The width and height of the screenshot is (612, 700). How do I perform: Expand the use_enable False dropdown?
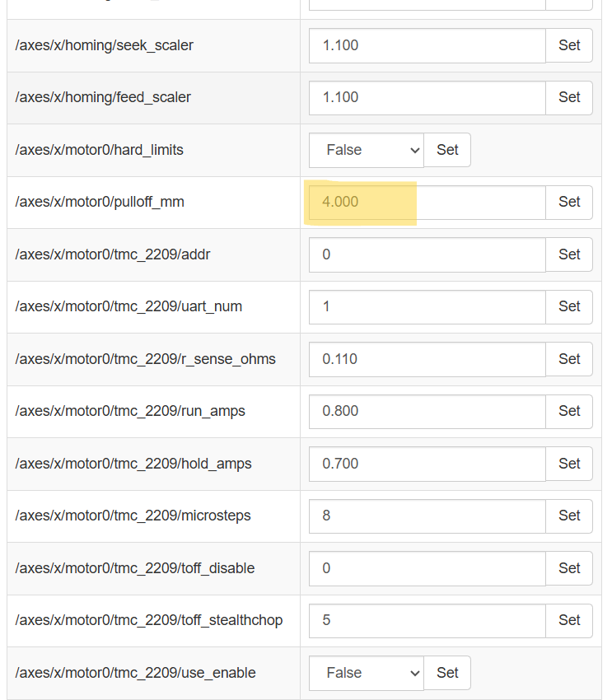pyautogui.click(x=367, y=673)
